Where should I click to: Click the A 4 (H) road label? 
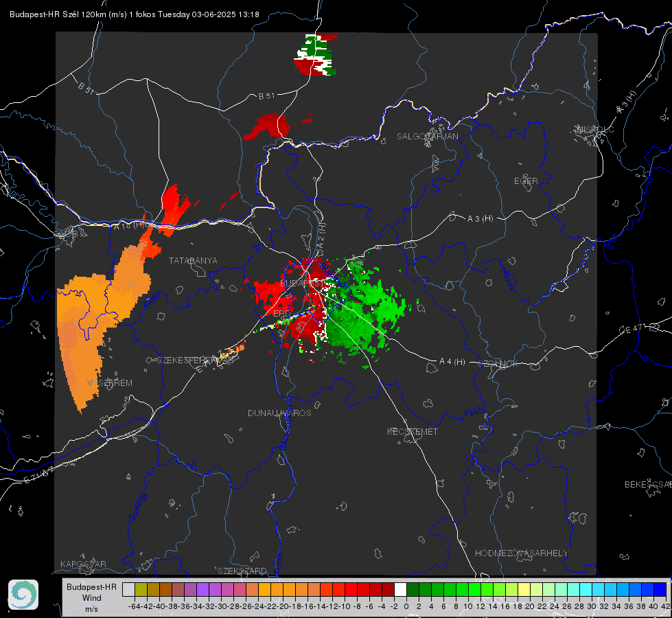(x=452, y=362)
